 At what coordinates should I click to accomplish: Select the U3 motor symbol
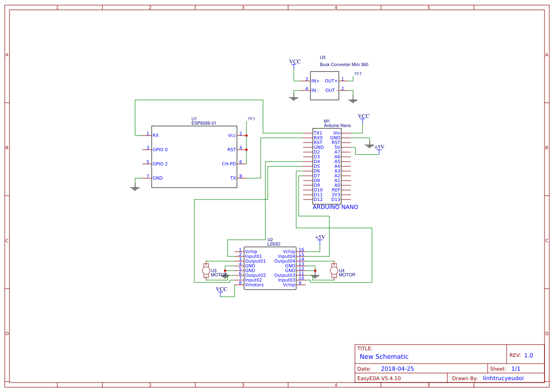(206, 271)
